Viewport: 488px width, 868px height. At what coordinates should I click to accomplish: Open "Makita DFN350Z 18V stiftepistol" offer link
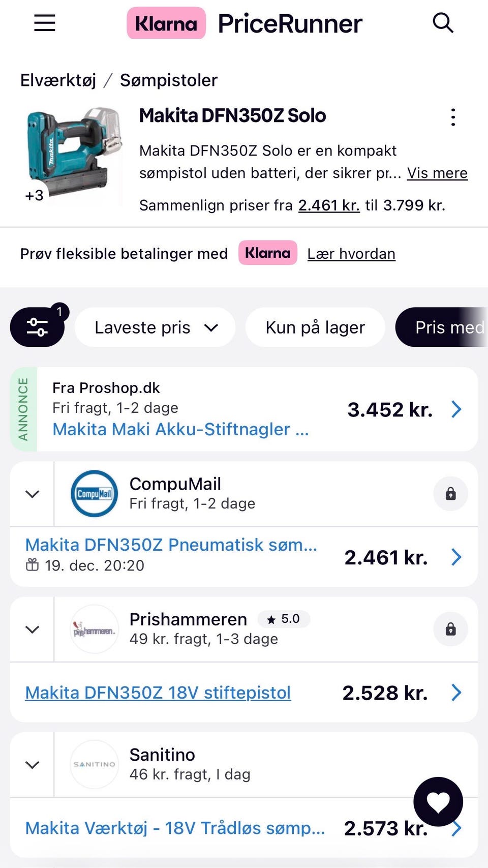(158, 693)
